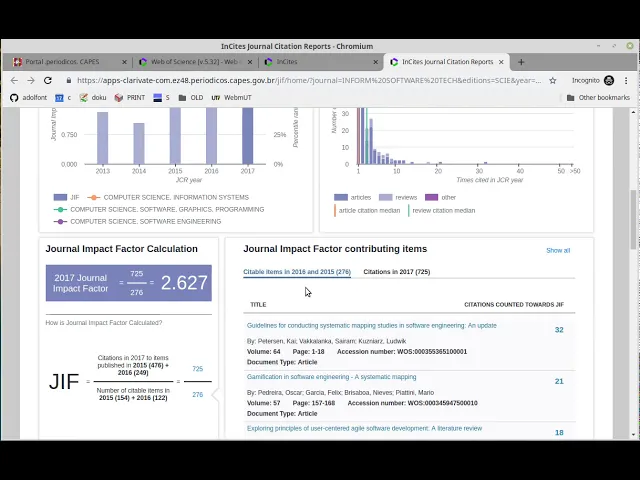Bookmark this page with the star icon

[553, 80]
